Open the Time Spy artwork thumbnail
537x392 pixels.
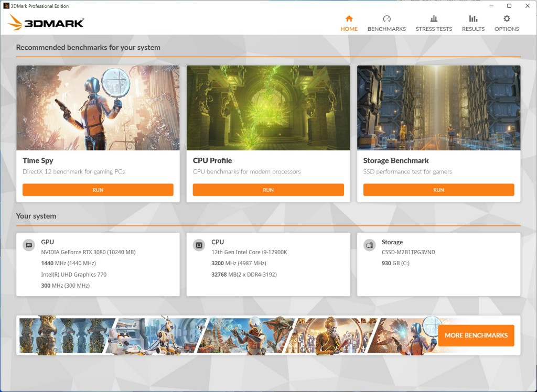[x=98, y=108]
